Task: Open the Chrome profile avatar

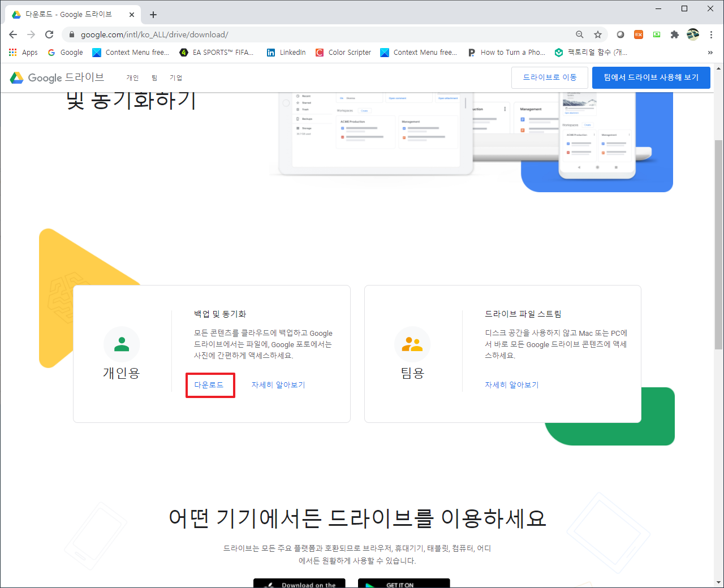Action: [x=693, y=34]
